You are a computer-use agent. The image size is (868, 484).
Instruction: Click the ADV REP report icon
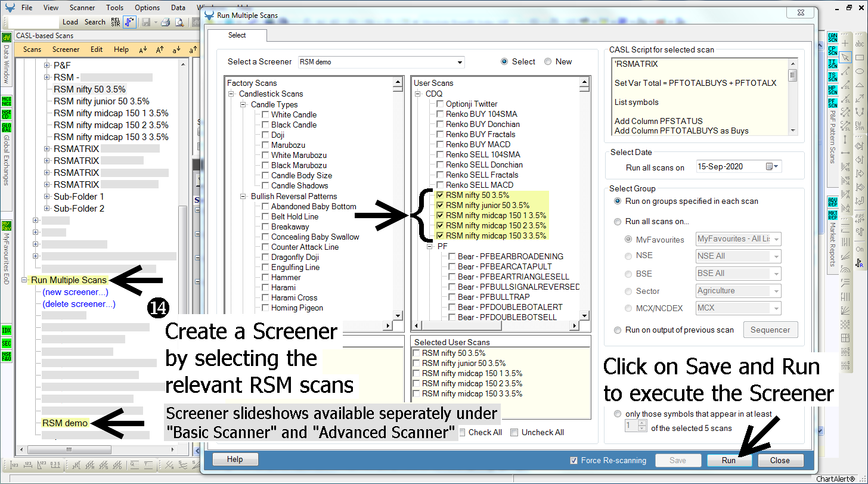(x=833, y=201)
